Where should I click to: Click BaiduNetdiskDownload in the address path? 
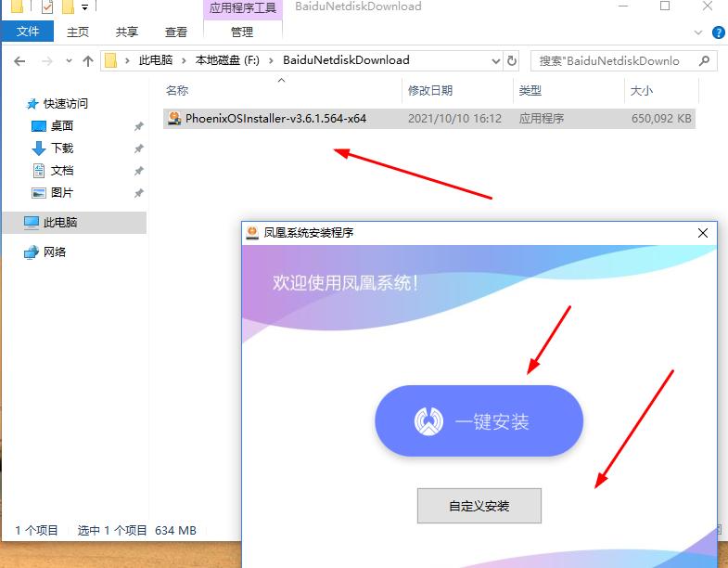click(x=346, y=60)
